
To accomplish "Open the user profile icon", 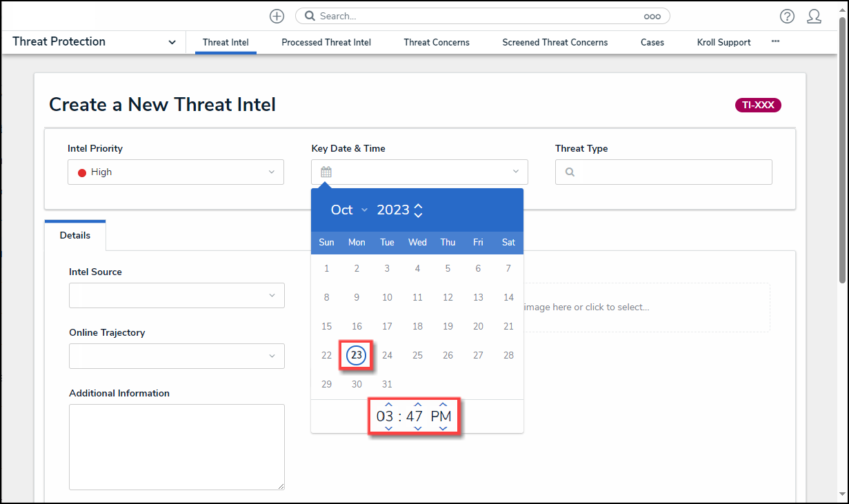I will pos(814,16).
